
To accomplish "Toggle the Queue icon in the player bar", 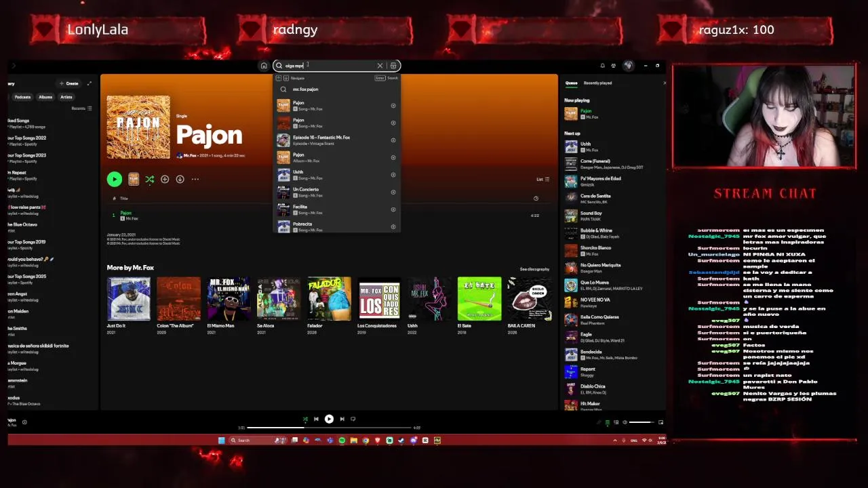I will [x=607, y=422].
